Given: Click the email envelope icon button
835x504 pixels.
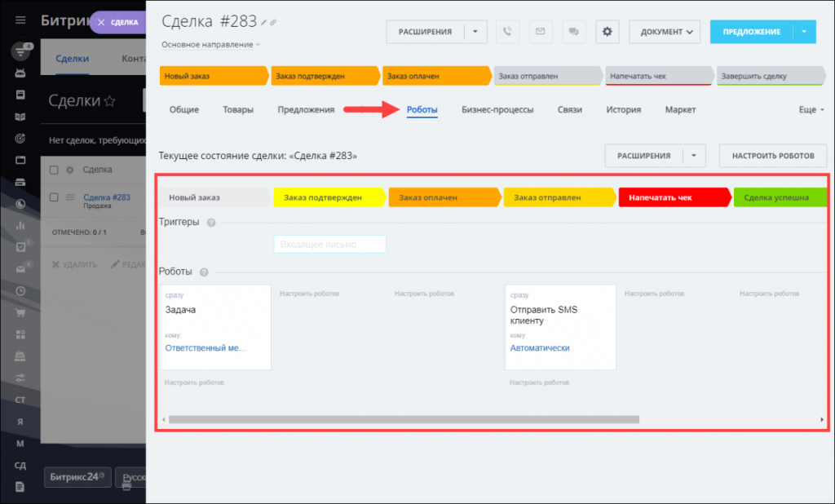Looking at the screenshot, I should [540, 32].
